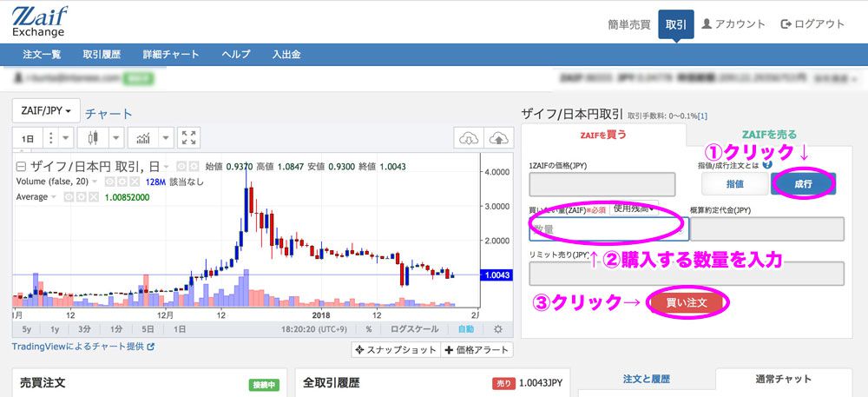Switch to the 注文と履歴 tab

coord(647,380)
